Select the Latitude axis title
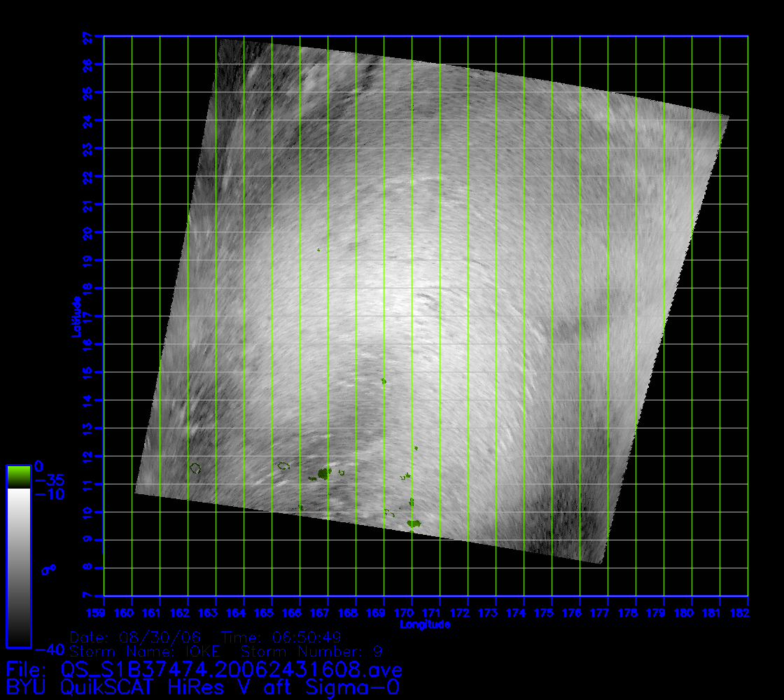This screenshot has height=700, width=784. 76,316
